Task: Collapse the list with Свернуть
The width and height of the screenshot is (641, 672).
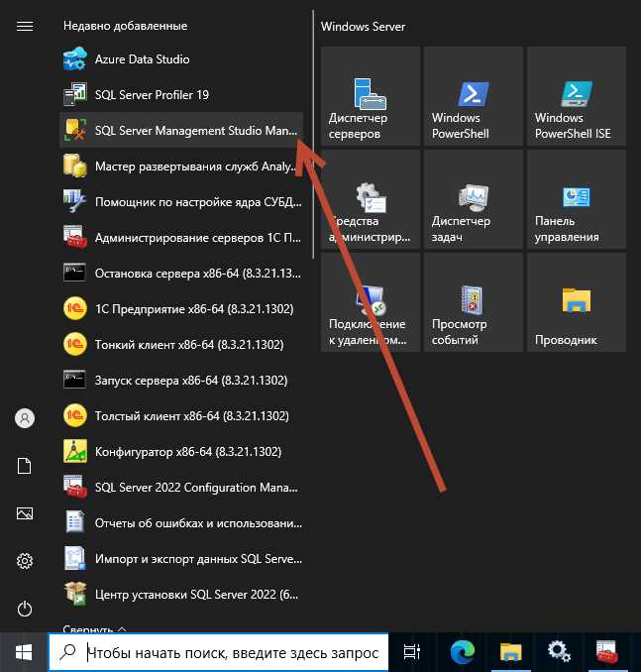Action: coord(94,628)
